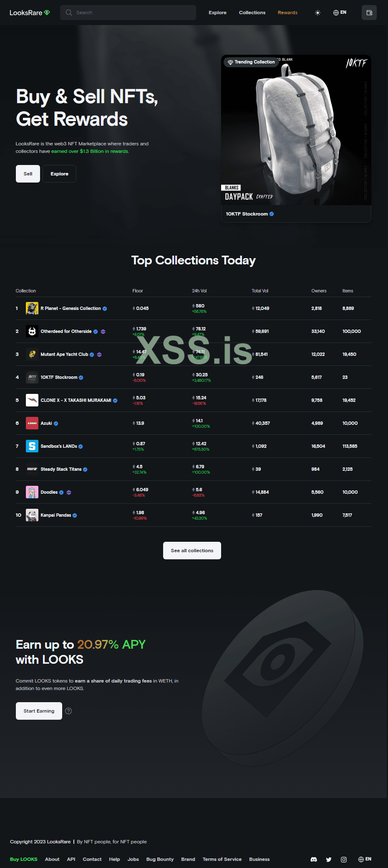
Task: Open the header EN language selector
Action: (340, 13)
